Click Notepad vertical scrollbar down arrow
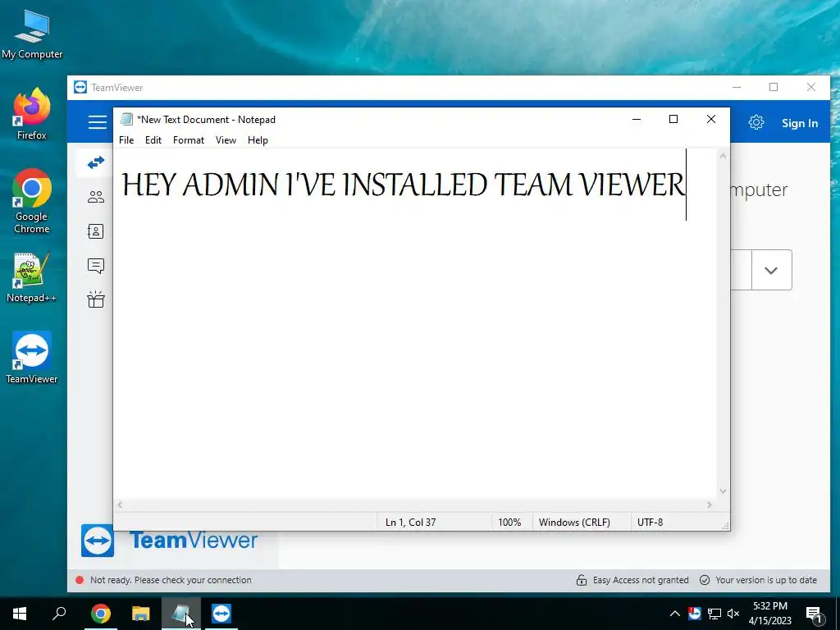Image resolution: width=840 pixels, height=630 pixels. coord(724,491)
